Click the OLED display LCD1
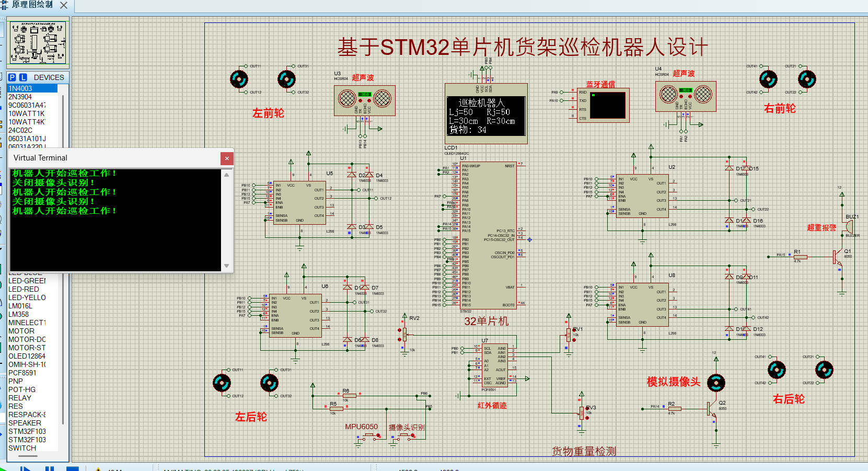This screenshot has width=868, height=471. point(486,113)
